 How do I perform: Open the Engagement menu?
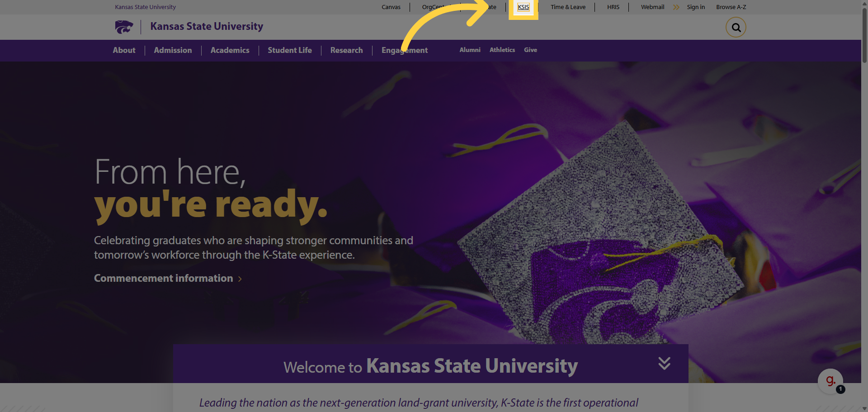[x=405, y=50]
